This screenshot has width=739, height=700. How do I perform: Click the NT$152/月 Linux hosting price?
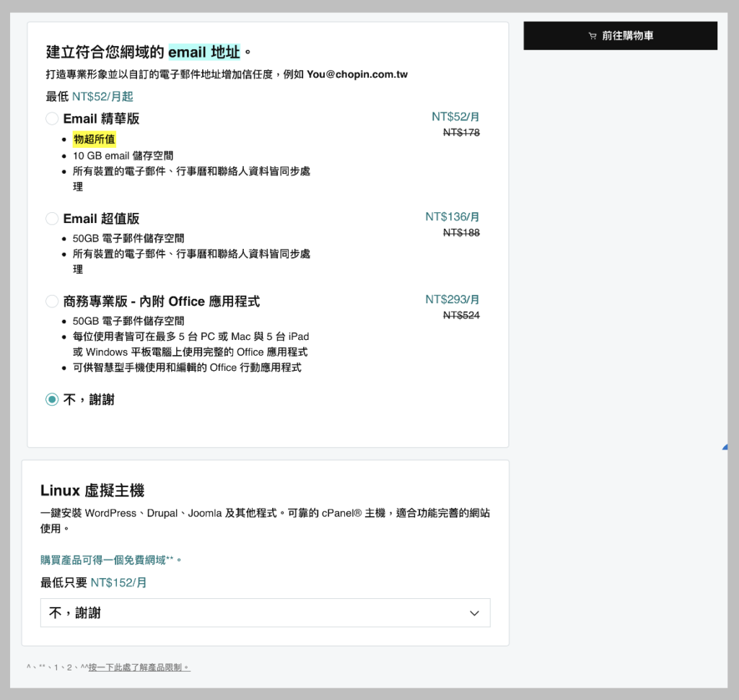click(118, 582)
